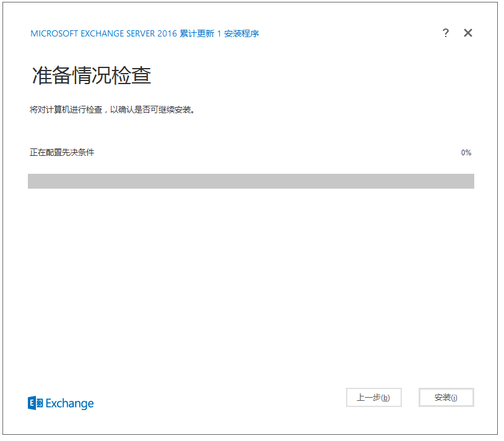504x441 pixels.
Task: Close the Exchange setup window
Action: [468, 33]
